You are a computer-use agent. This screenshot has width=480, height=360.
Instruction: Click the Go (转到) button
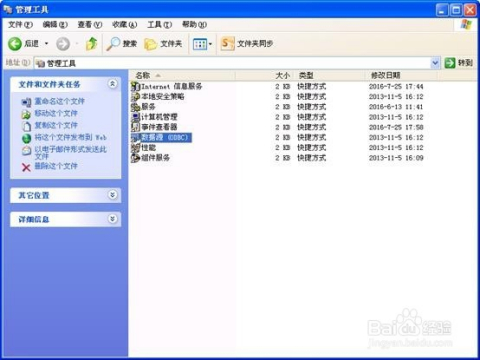459,63
